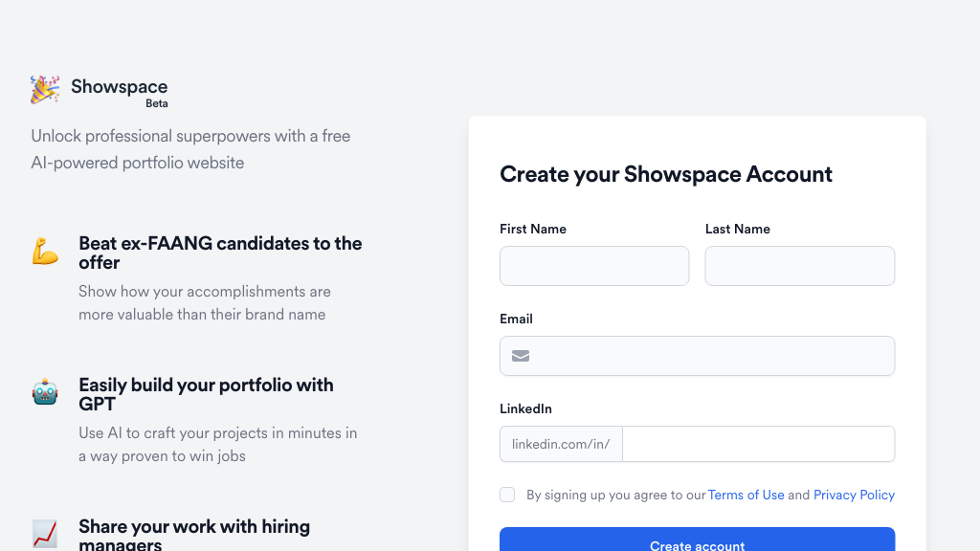Click the Create your Showspace Account heading
The width and height of the screenshot is (980, 551).
click(x=666, y=174)
